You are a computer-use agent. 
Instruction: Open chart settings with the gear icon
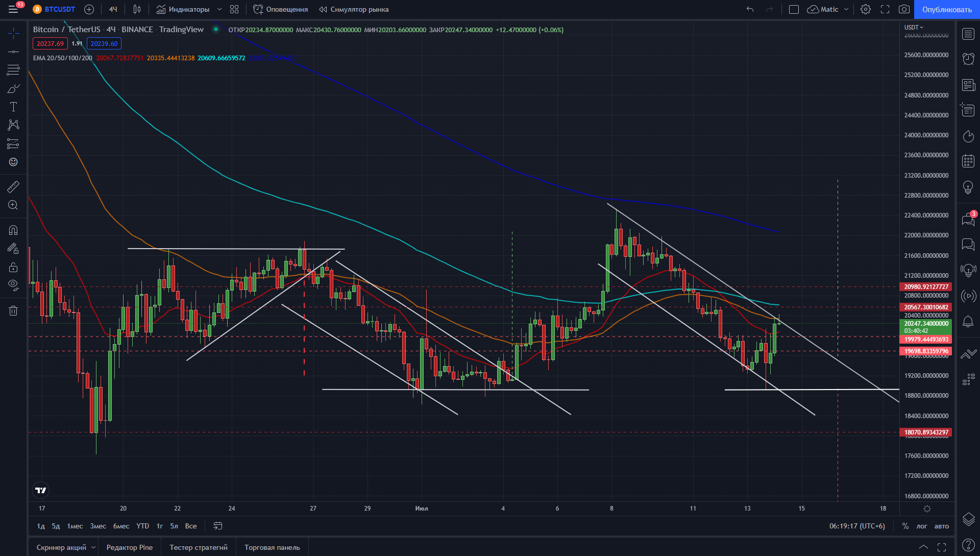[866, 9]
